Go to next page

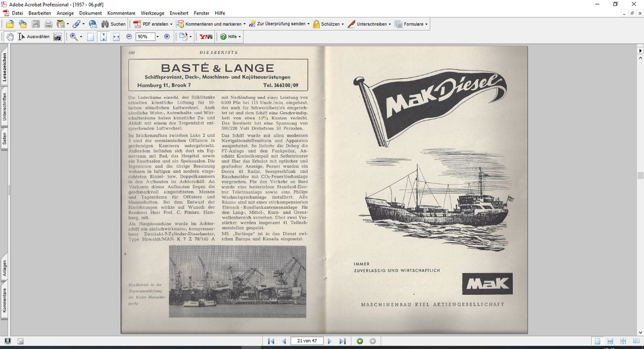tap(330, 341)
